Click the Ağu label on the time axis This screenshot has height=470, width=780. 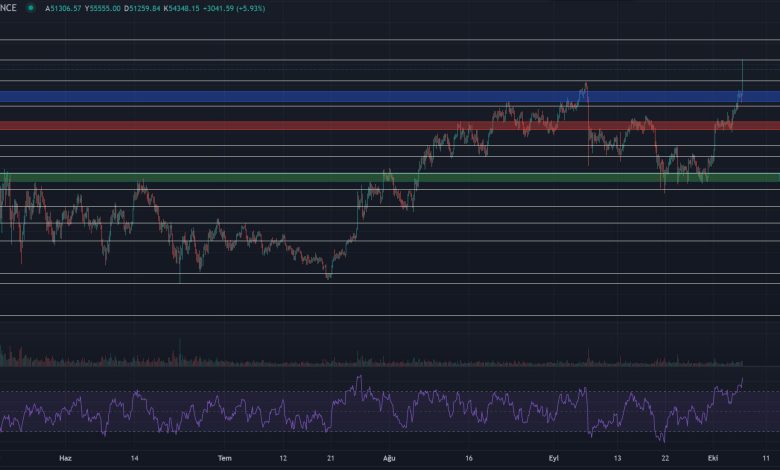click(389, 458)
